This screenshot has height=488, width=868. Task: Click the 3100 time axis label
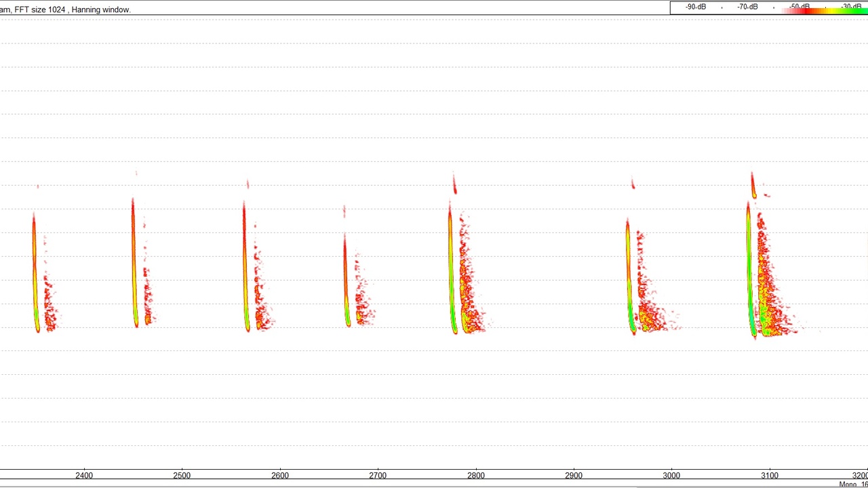tap(770, 475)
